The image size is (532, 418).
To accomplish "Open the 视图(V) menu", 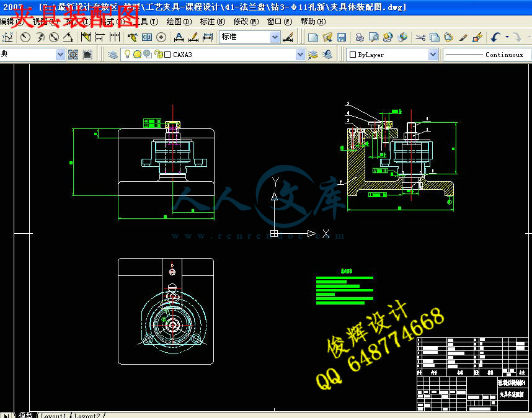I will pyautogui.click(x=45, y=22).
